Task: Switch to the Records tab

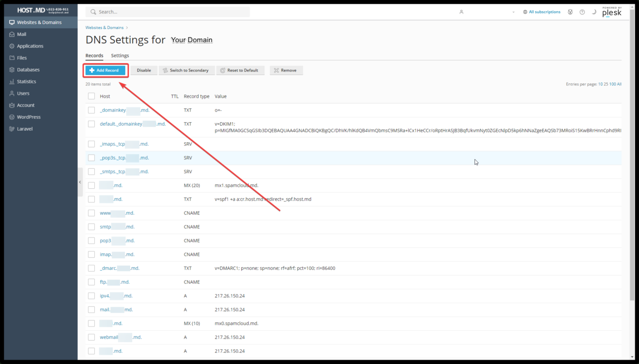Action: [x=94, y=56]
